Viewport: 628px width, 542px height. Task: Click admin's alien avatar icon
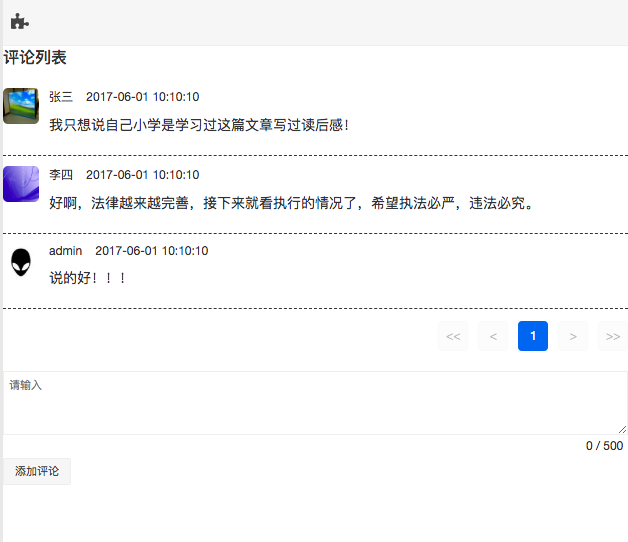pos(21,262)
